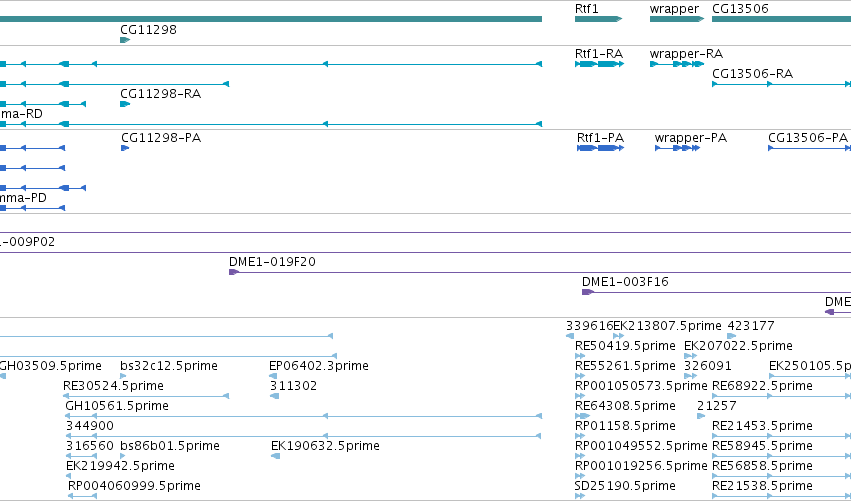Select the DME1-019F20 clone start arrow
This screenshot has width=851, height=501.
pos(234,272)
